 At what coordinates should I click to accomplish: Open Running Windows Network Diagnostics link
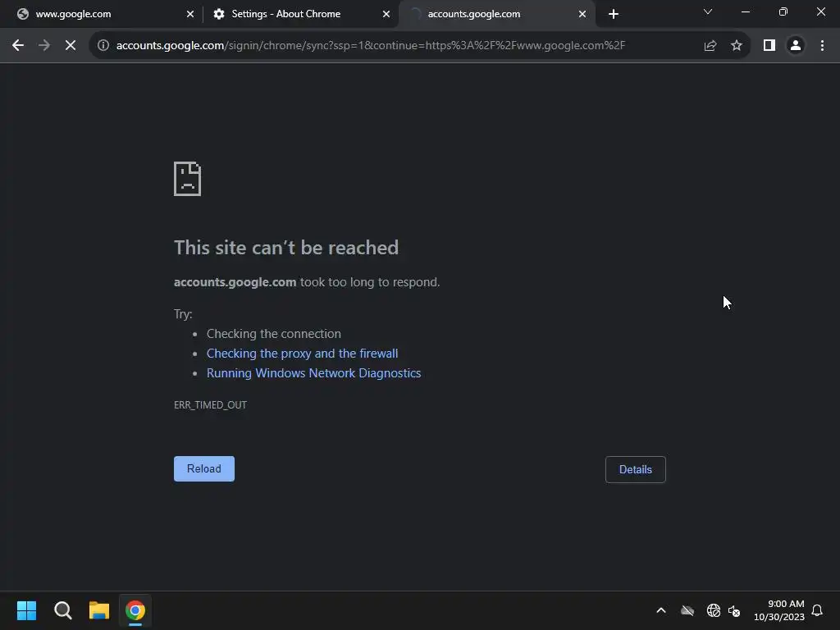coord(314,373)
